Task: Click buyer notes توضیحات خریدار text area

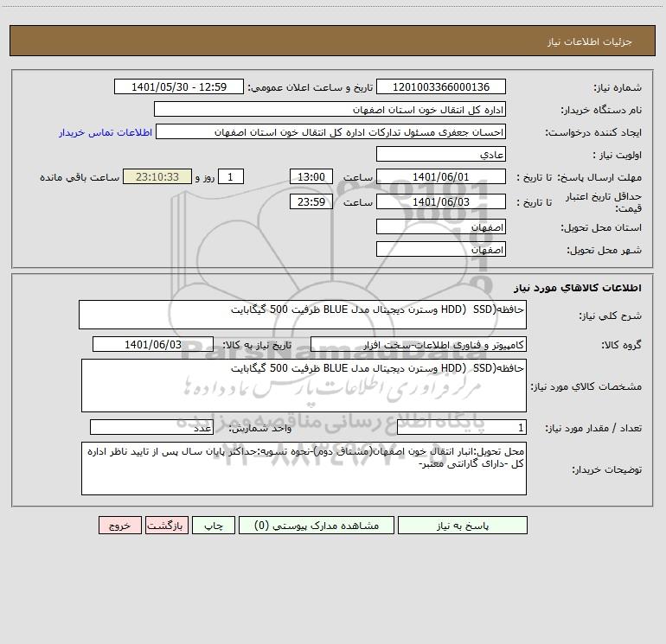Action: click(x=304, y=469)
